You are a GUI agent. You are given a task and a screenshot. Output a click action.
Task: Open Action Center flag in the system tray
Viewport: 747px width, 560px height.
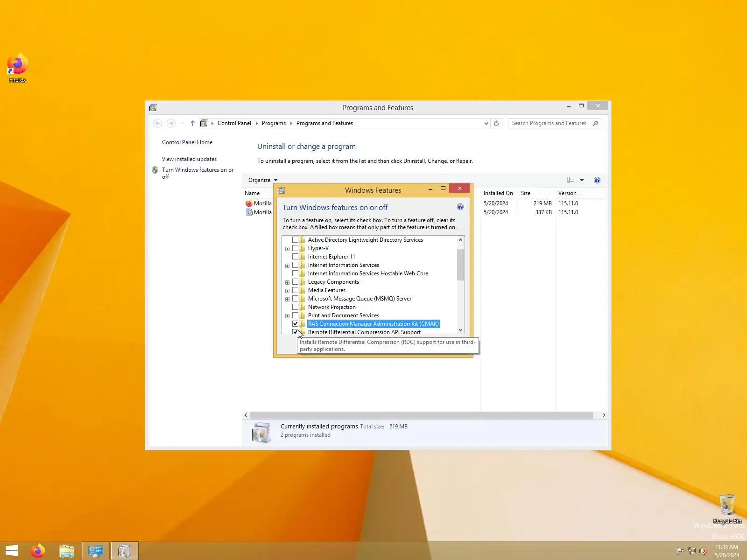[x=680, y=551]
